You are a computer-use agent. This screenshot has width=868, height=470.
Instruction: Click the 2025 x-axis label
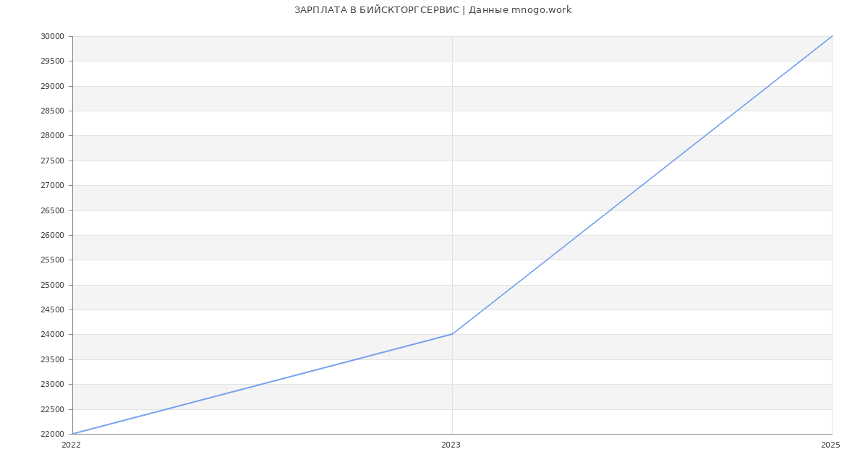830,445
